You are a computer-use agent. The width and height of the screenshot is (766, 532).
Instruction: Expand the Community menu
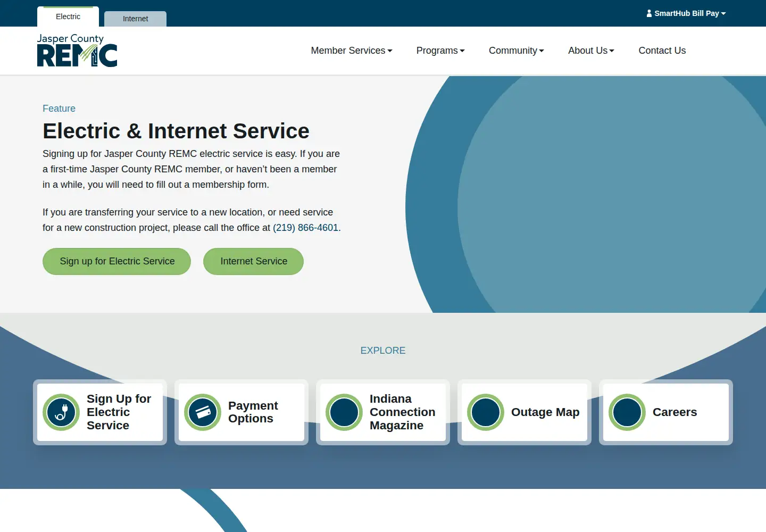point(517,51)
